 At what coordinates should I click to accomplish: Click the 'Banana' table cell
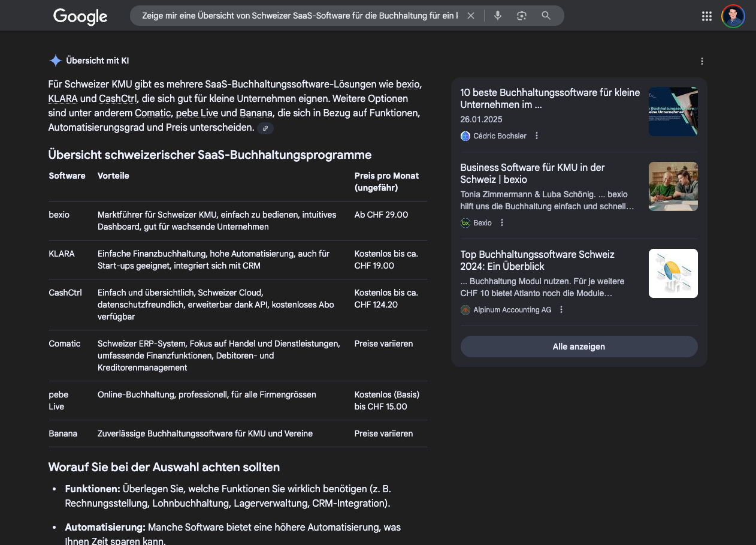[x=63, y=433]
